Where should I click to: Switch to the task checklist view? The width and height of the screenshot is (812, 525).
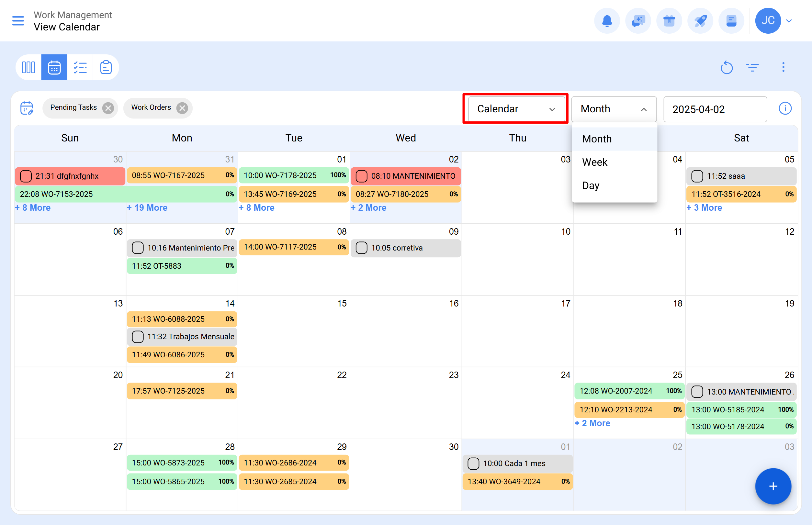pyautogui.click(x=80, y=67)
